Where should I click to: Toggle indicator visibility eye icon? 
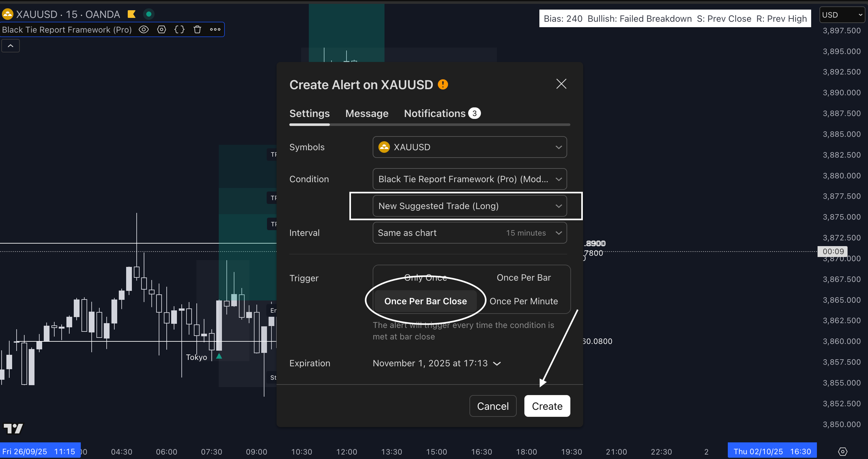[143, 30]
